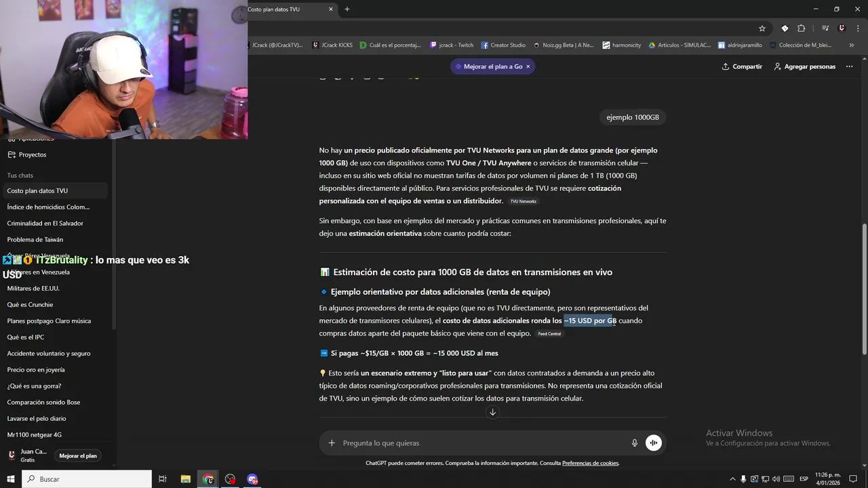The image size is (868, 488).
Task: Open the Colección de M_blei bookmark
Action: pyautogui.click(x=800, y=45)
